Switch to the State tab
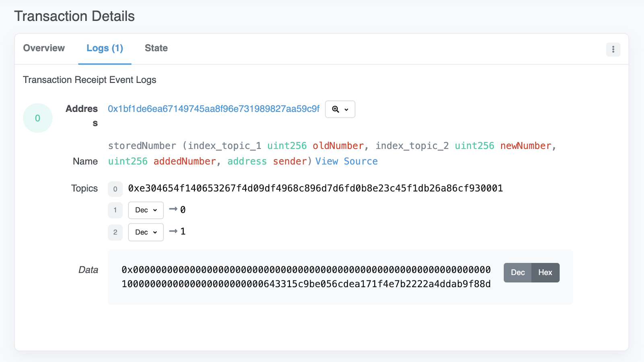 pos(156,48)
